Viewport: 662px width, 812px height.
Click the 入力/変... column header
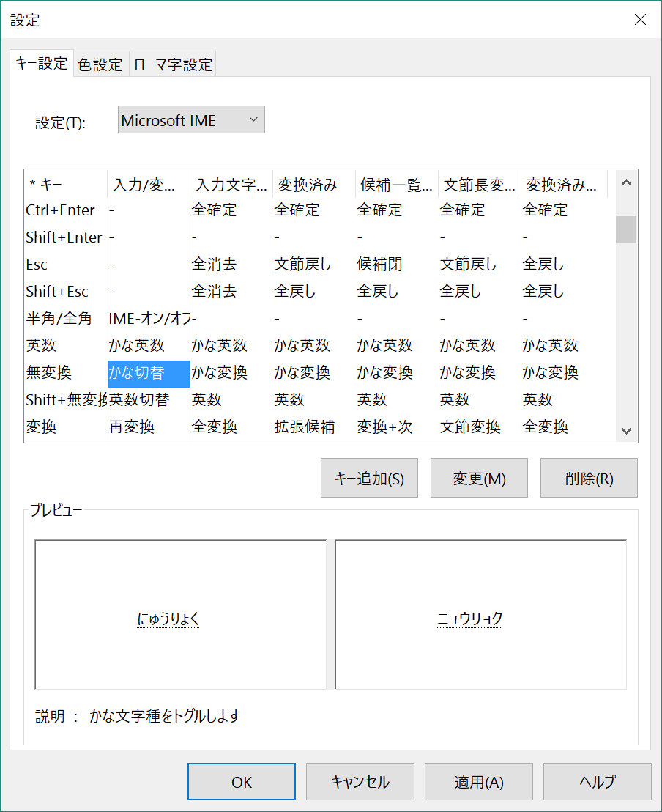[x=149, y=184]
